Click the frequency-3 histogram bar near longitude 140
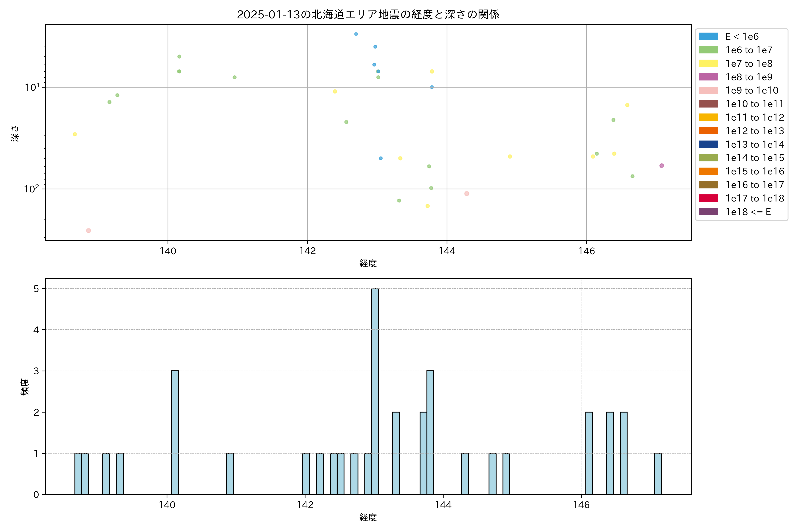 pyautogui.click(x=175, y=432)
